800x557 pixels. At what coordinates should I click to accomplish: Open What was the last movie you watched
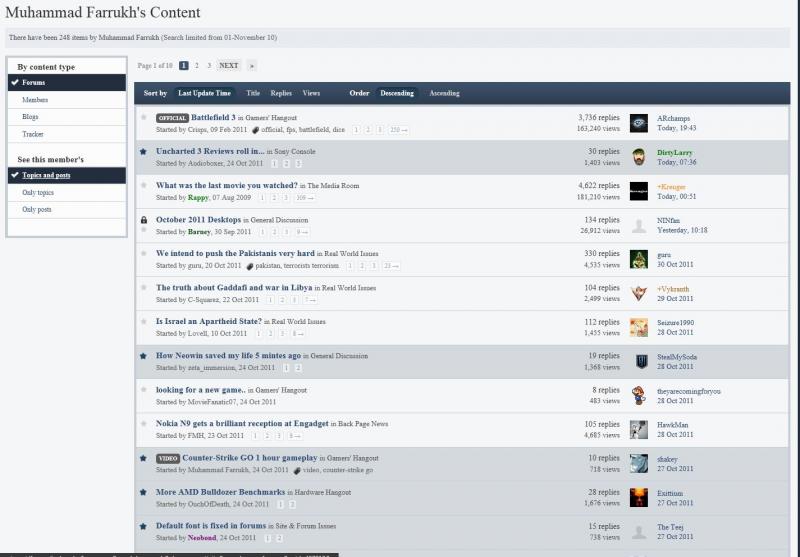(x=227, y=186)
